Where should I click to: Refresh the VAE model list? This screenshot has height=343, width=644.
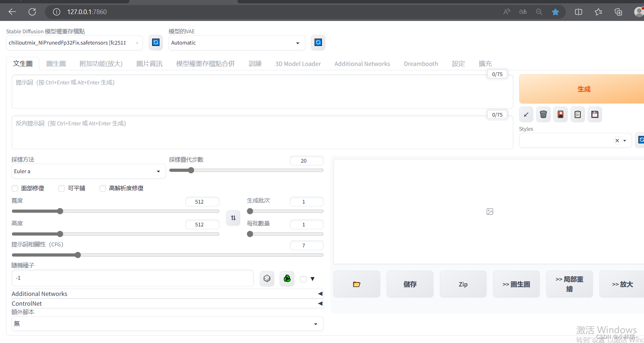point(318,42)
